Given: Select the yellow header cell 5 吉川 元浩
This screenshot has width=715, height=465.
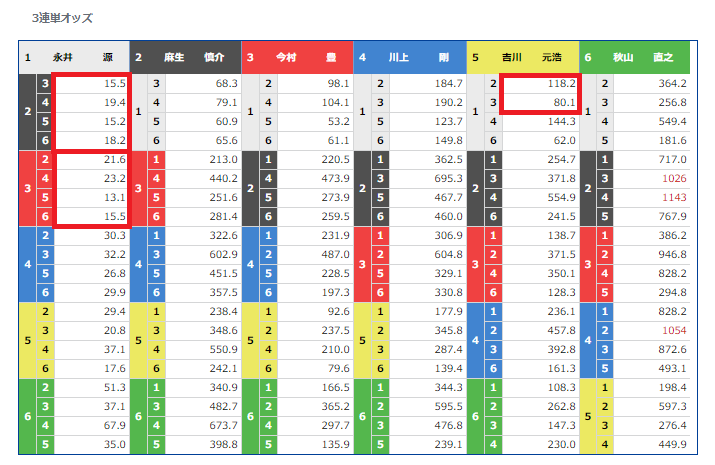Looking at the screenshot, I should pyautogui.click(x=523, y=57).
